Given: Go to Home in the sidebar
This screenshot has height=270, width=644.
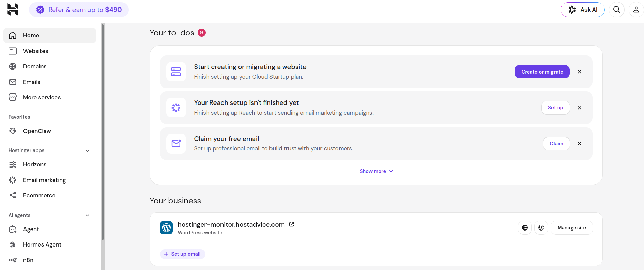Looking at the screenshot, I should [50, 35].
